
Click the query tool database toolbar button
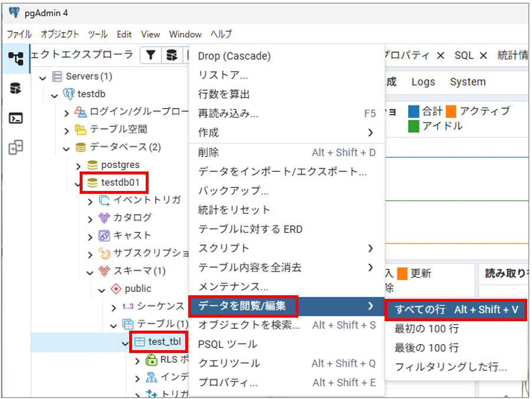click(172, 55)
